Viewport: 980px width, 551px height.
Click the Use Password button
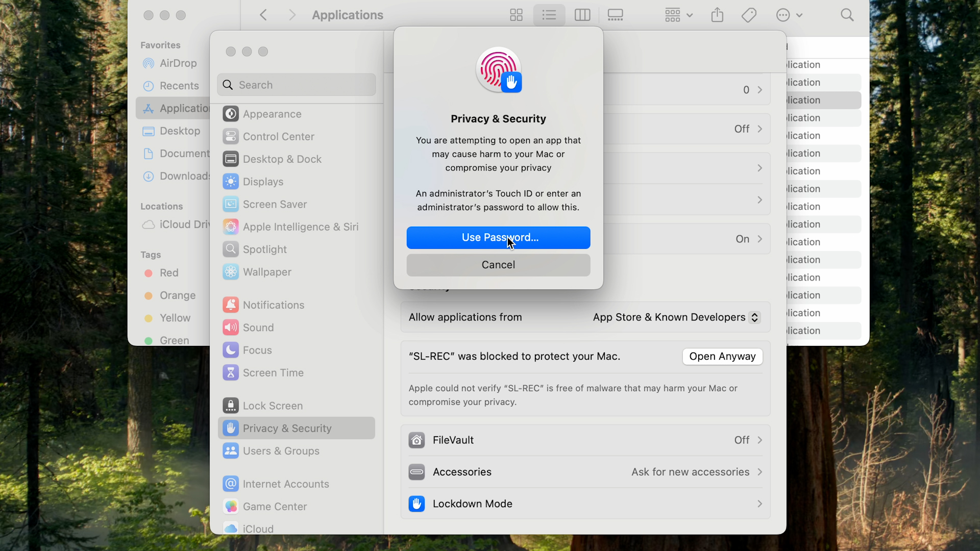(498, 238)
